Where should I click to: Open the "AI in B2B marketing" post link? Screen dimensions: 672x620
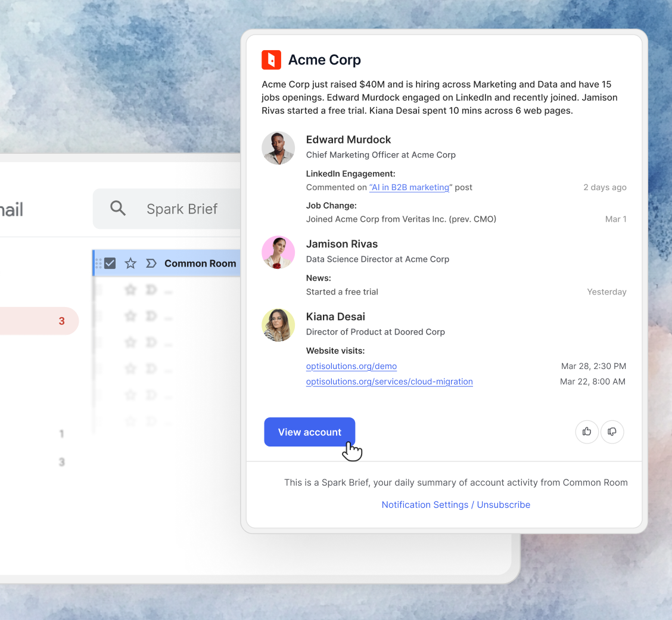pyautogui.click(x=409, y=187)
